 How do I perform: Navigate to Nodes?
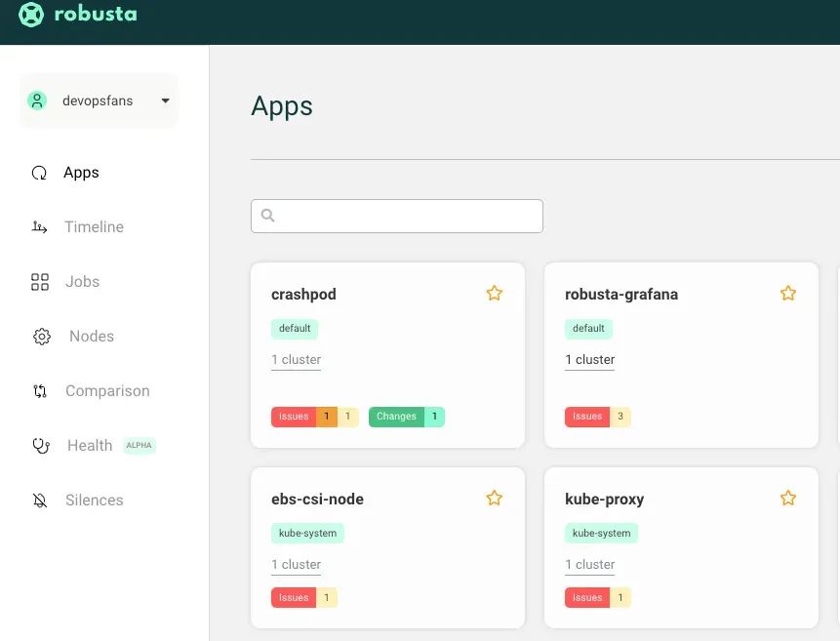pos(92,337)
